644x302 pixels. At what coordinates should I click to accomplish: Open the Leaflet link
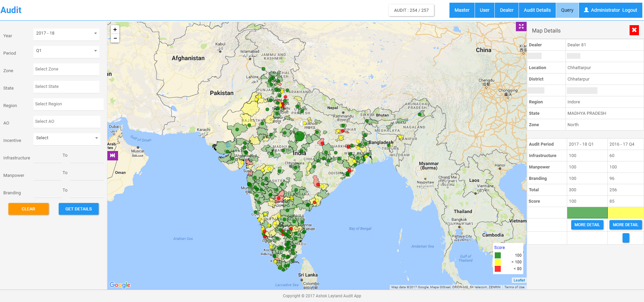click(519, 280)
